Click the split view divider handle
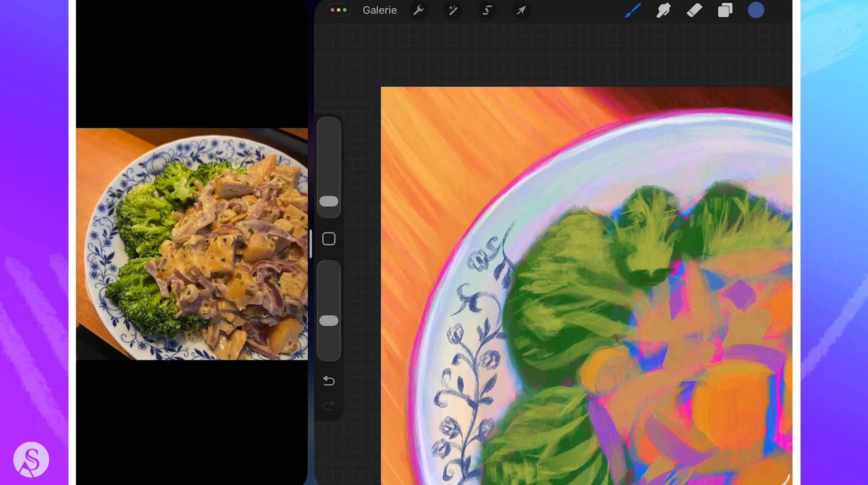Screen dimensions: 868x485 click(x=310, y=243)
